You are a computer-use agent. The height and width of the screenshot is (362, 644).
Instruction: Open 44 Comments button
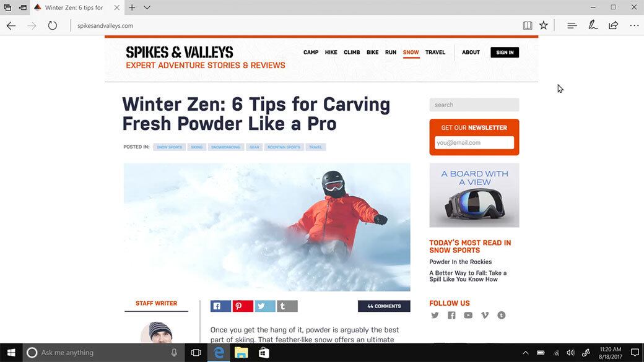[x=383, y=306]
